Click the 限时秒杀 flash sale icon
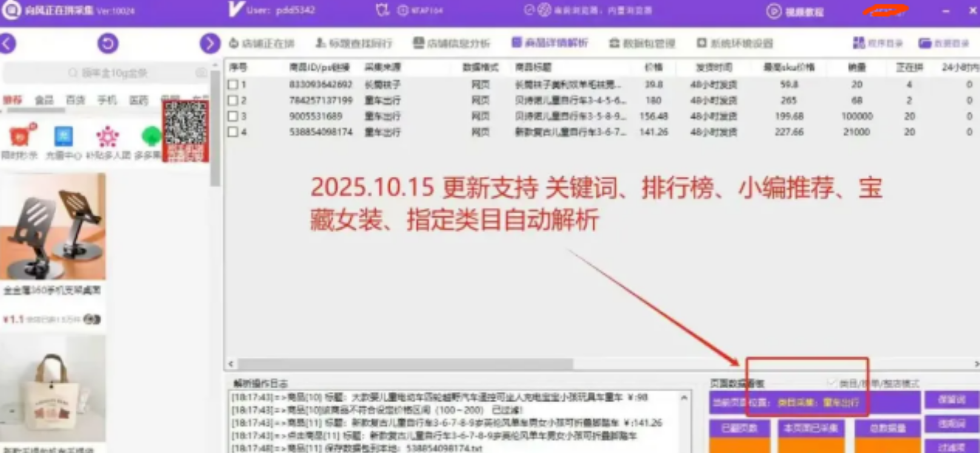The height and width of the screenshot is (453, 980). click(x=19, y=137)
